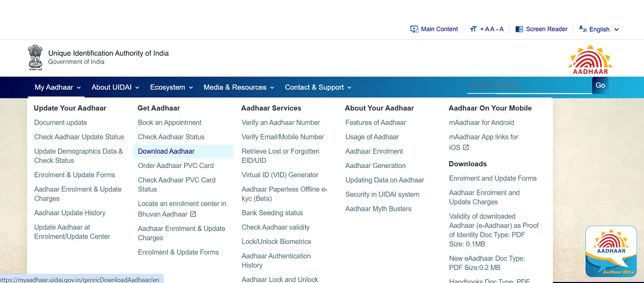Click the Aadhaar logo in the header
Image resolution: width=644 pixels, height=283 pixels.
pyautogui.click(x=590, y=60)
